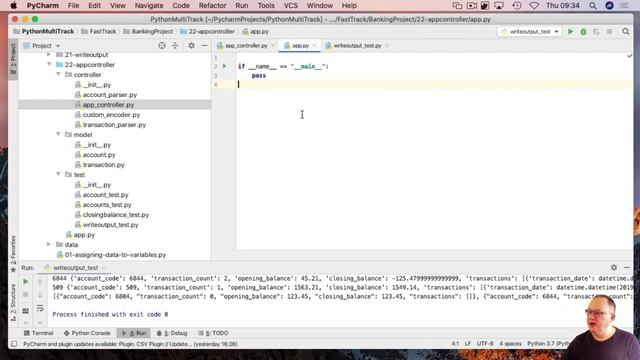Click the LF line separator in status bar
The width and height of the screenshot is (640, 360).
(x=468, y=344)
